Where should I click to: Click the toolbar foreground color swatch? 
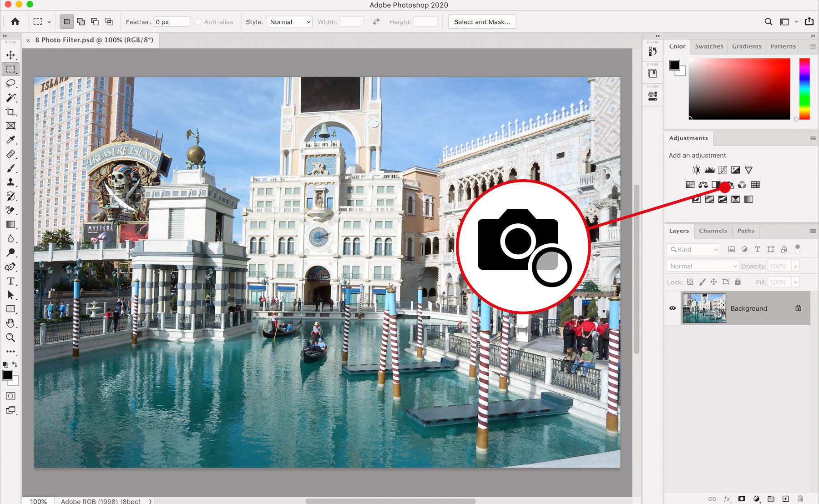click(x=7, y=375)
